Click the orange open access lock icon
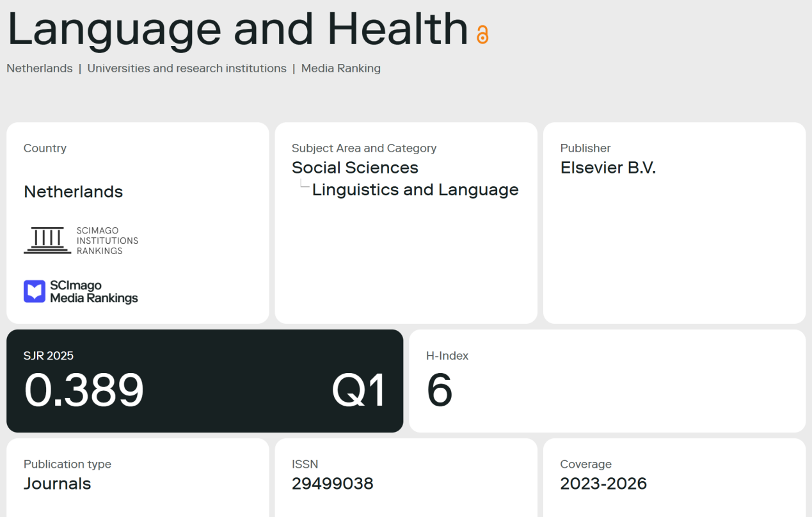 482,35
